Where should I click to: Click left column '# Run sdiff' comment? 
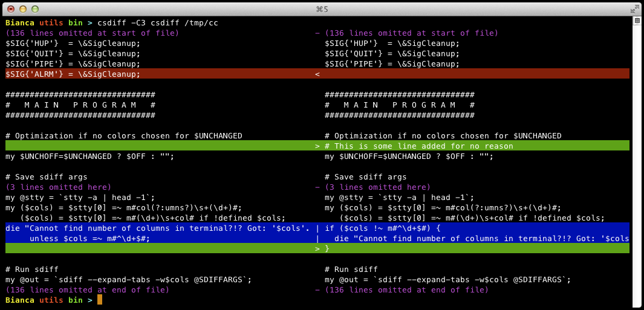pyautogui.click(x=32, y=270)
